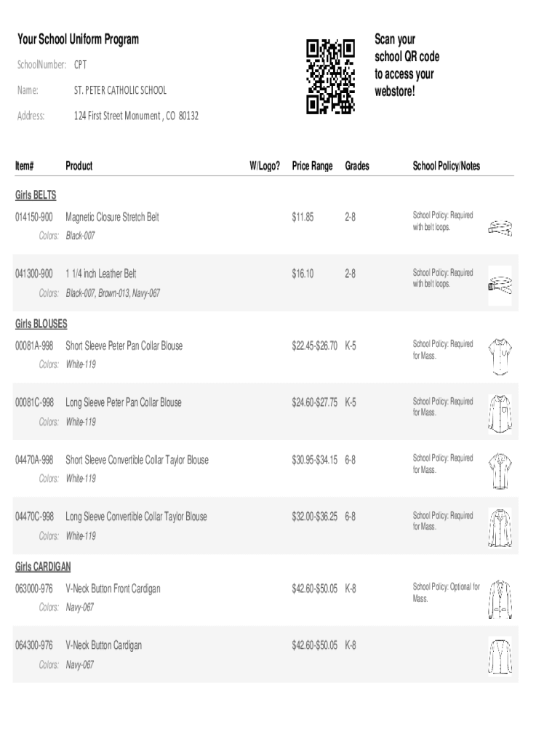Click the Your School Uniform Program title
The width and height of the screenshot is (560, 745).
coord(78,39)
